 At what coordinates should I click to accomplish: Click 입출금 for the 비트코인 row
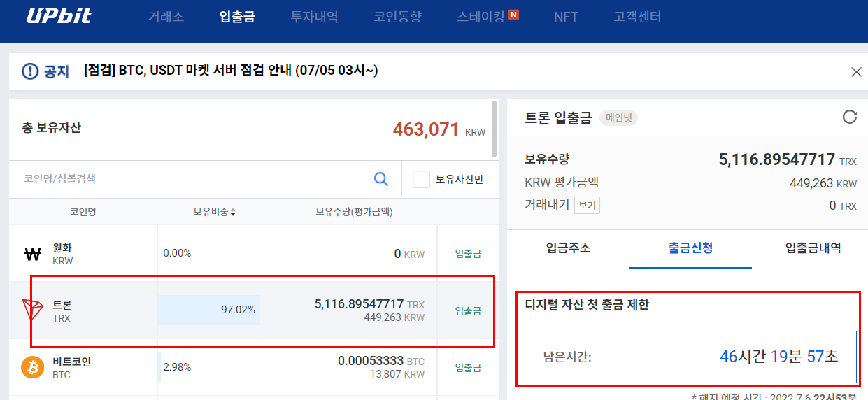click(x=468, y=368)
